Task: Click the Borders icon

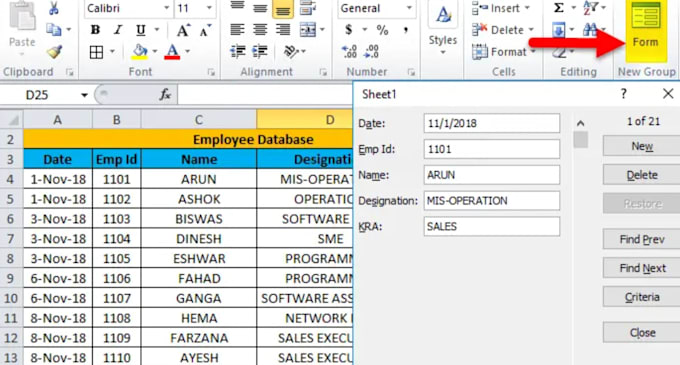Action: pyautogui.click(x=96, y=52)
